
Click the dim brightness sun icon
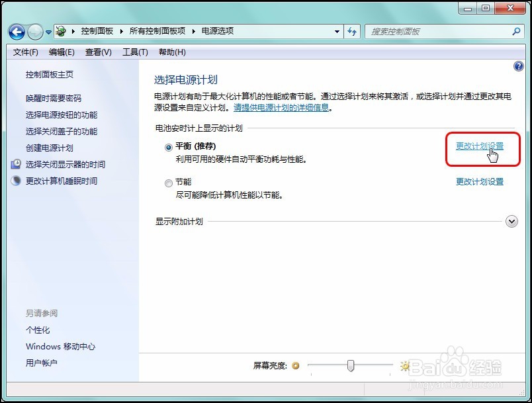296,366
